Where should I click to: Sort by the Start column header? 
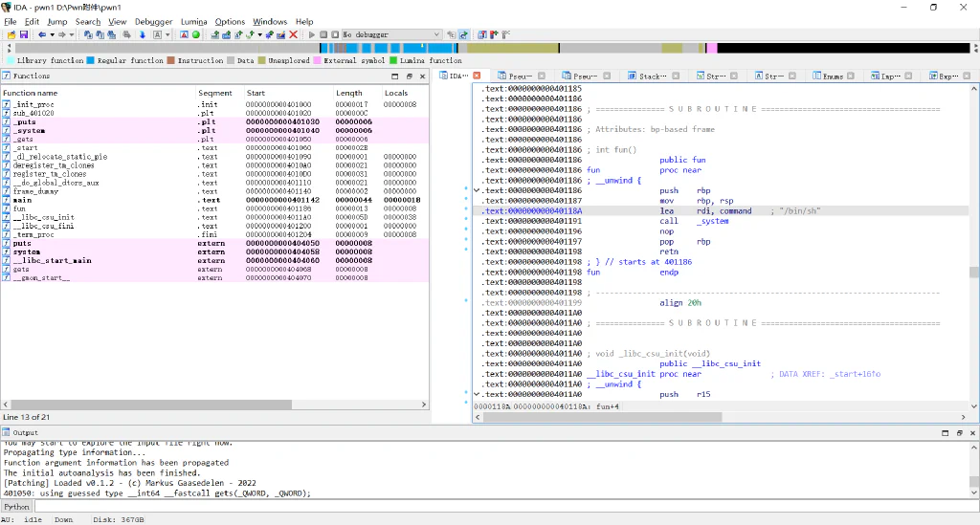click(x=288, y=93)
